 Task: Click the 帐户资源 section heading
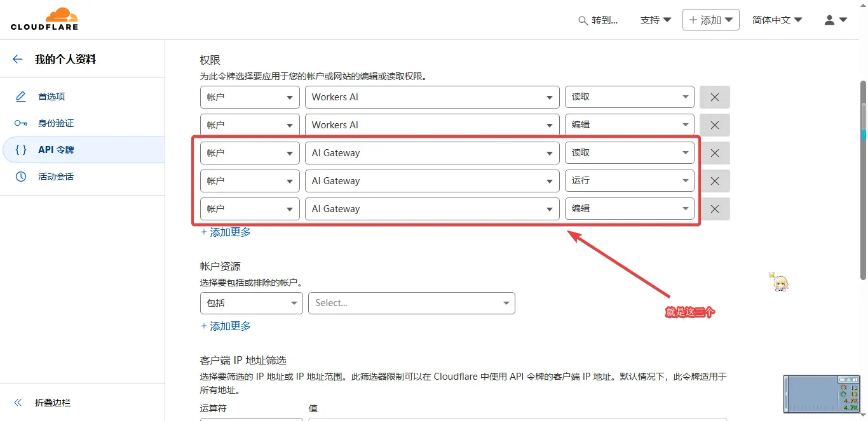[220, 266]
